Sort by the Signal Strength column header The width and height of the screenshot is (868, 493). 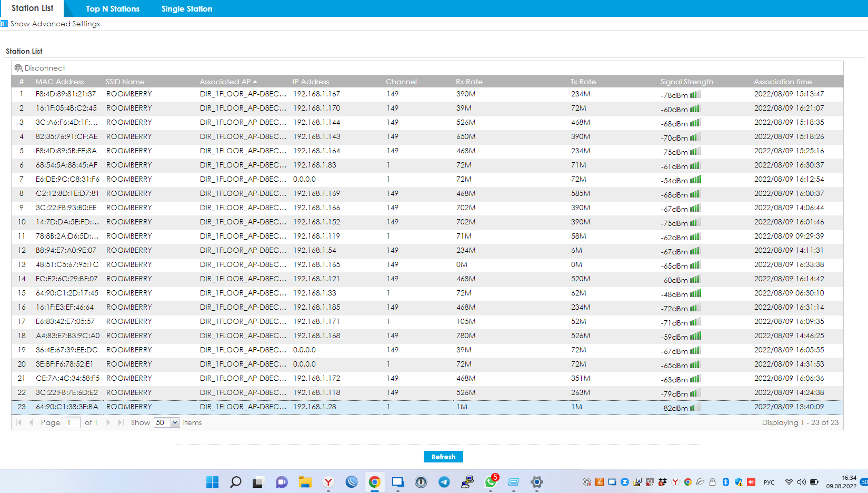click(687, 82)
